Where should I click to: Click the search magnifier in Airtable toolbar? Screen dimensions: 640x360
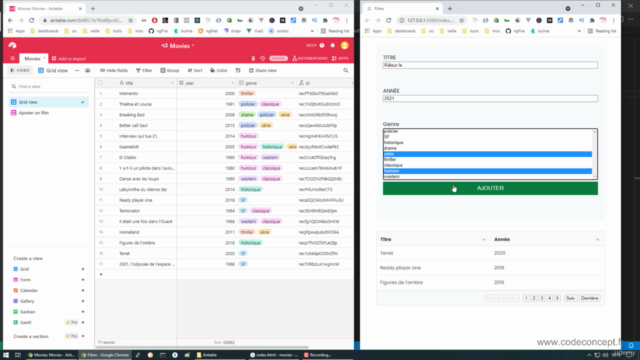(346, 70)
